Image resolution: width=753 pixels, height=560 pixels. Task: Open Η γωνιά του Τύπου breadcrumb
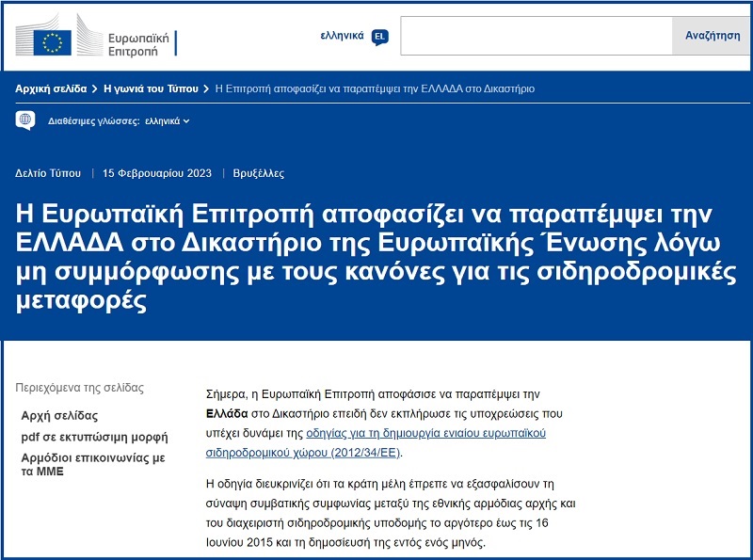151,88
